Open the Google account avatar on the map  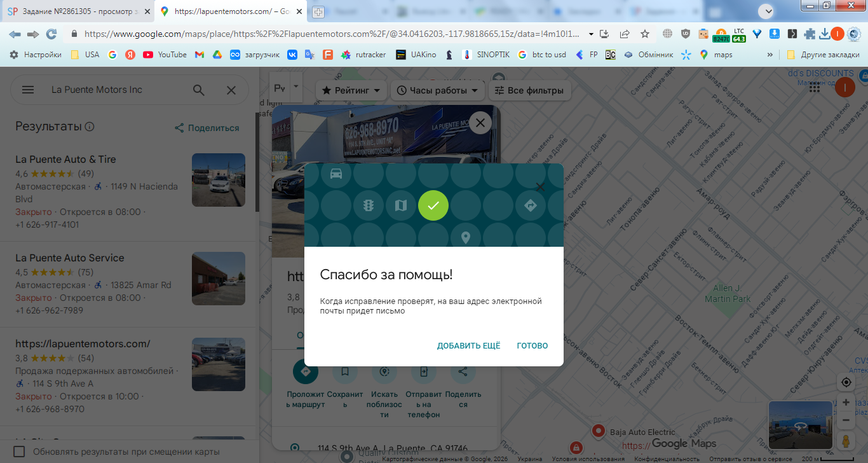pyautogui.click(x=844, y=88)
